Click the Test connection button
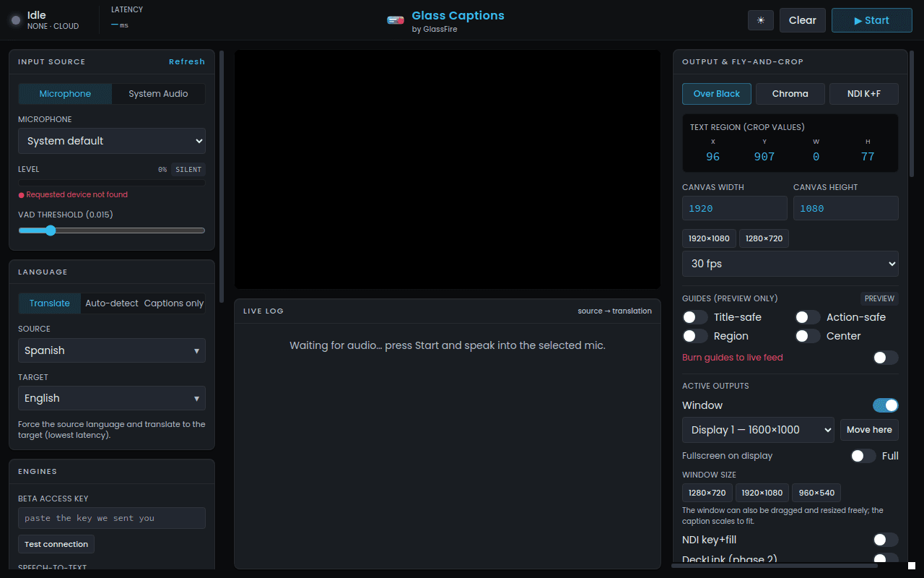This screenshot has width=924, height=578. (56, 544)
